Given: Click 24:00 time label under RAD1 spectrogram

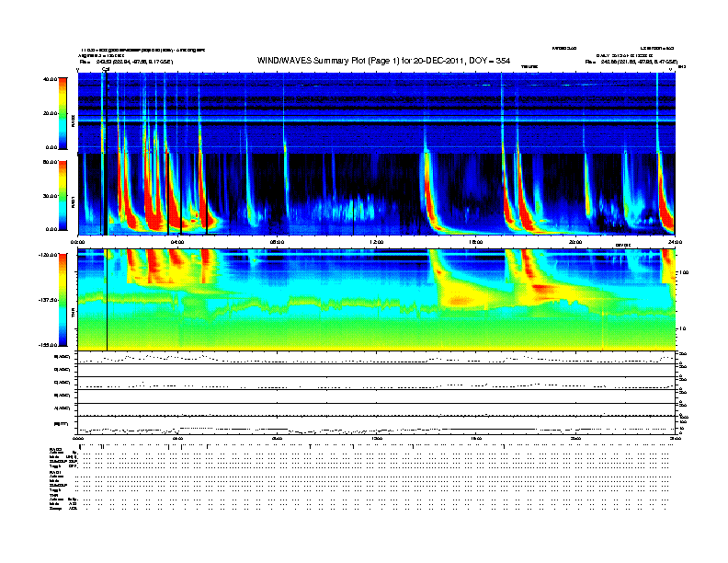Looking at the screenshot, I should click(x=675, y=242).
